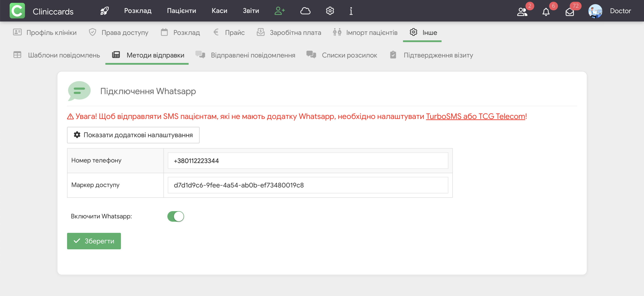This screenshot has width=644, height=296.
Task: Click the Cliniccards logo icon
Action: [17, 11]
